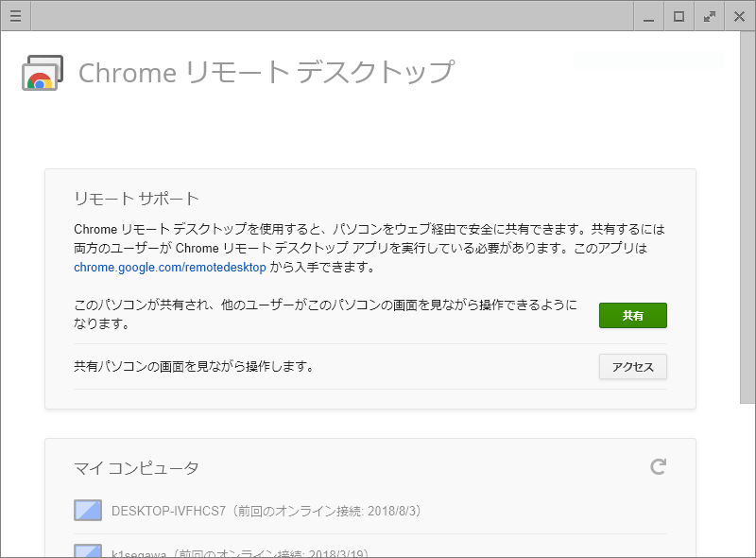Open the hamburger menu in title bar

[x=15, y=16]
